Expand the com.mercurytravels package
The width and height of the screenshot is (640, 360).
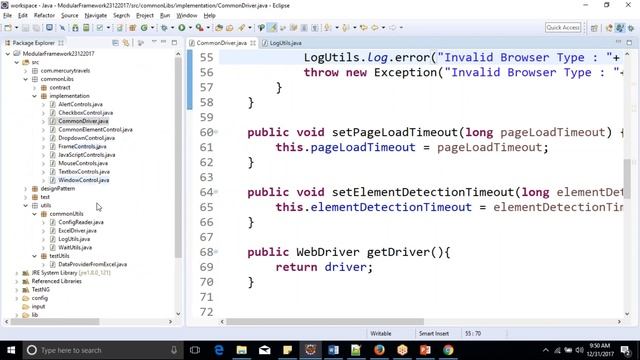26,71
